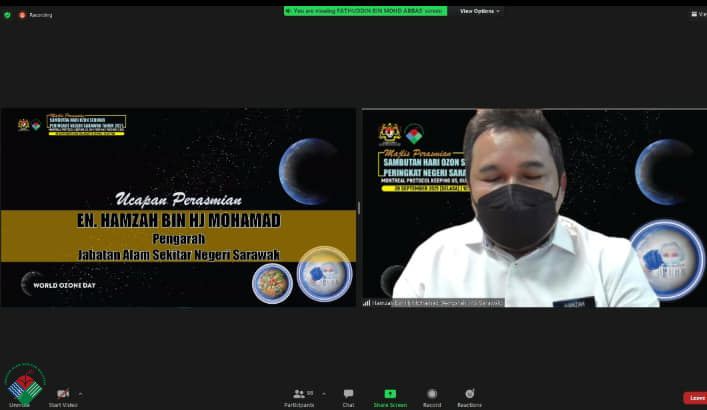
Task: Click the Recording status label
Action: 41,15
